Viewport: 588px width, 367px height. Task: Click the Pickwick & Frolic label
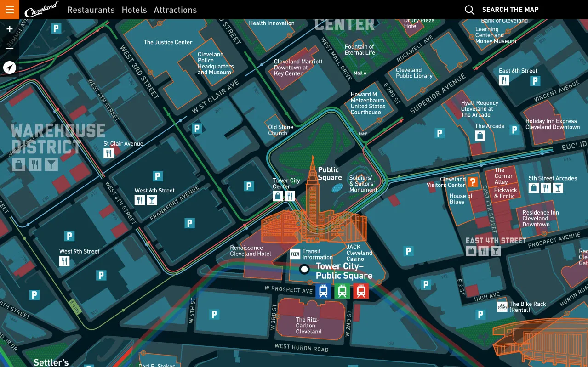tap(505, 193)
